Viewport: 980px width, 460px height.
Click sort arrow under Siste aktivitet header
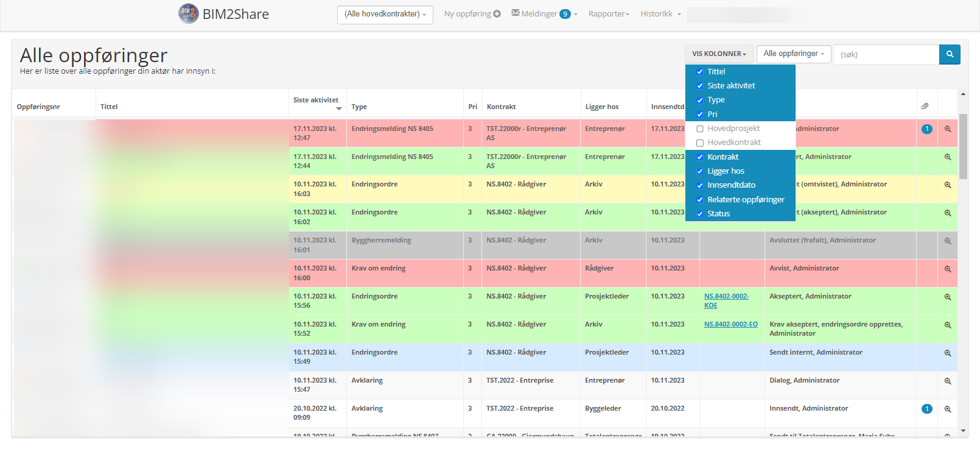(x=339, y=109)
